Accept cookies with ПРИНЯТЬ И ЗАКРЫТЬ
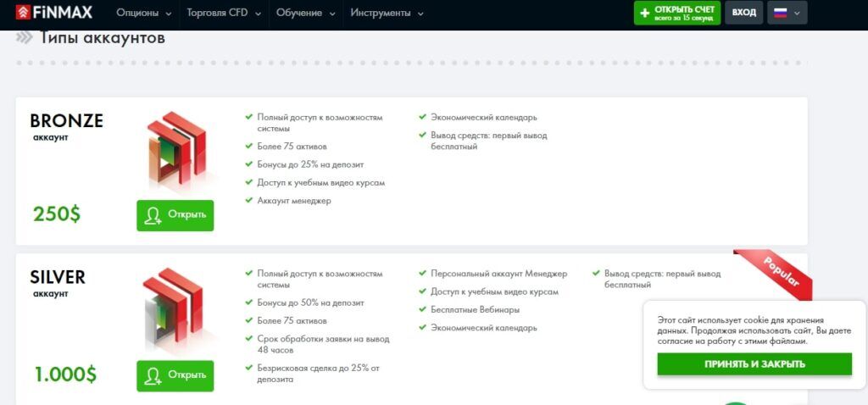This screenshot has width=868, height=405. coord(754,364)
